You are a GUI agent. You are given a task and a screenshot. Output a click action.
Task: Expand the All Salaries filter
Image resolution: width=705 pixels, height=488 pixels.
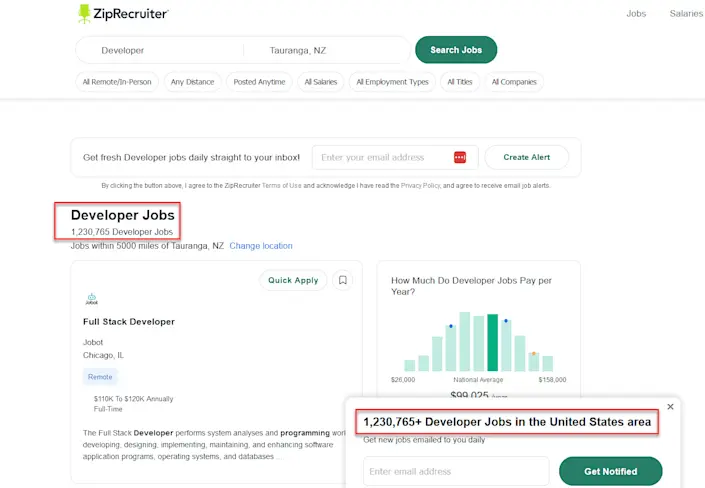321,82
